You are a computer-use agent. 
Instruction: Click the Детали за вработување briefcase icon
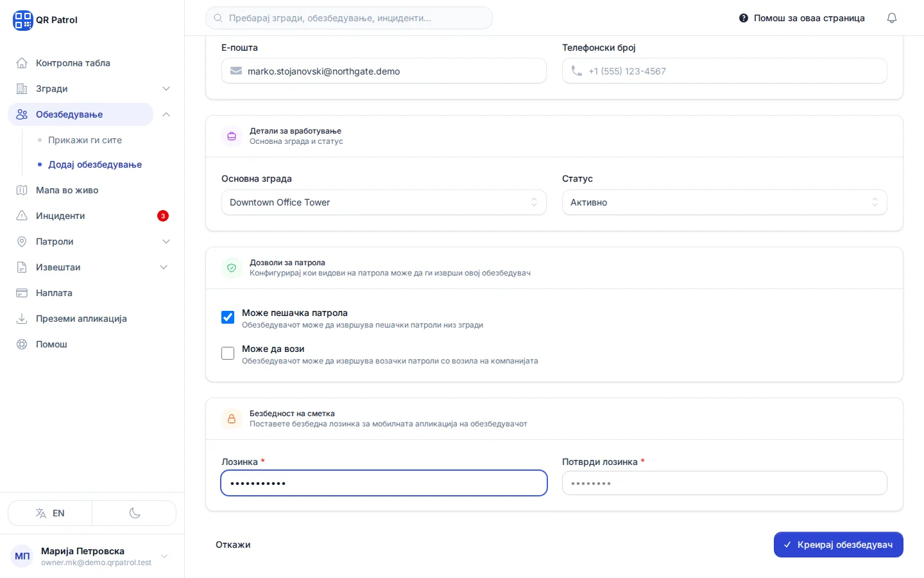pos(232,136)
